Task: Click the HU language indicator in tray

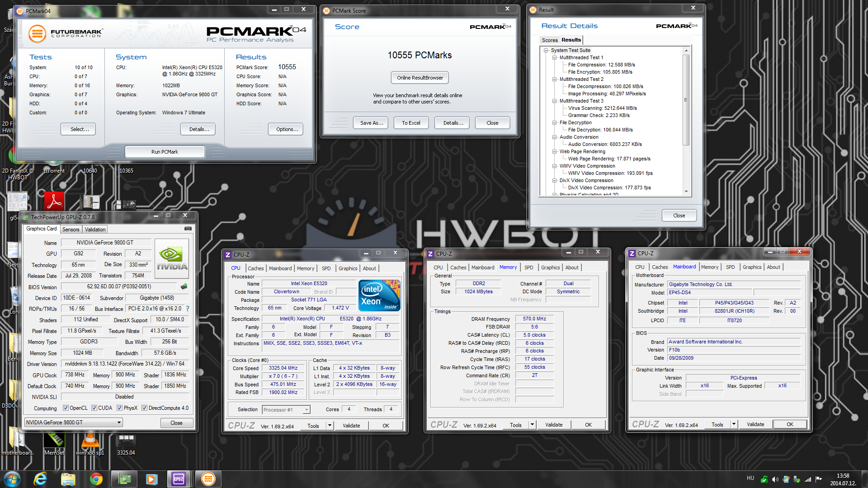Action: click(750, 478)
